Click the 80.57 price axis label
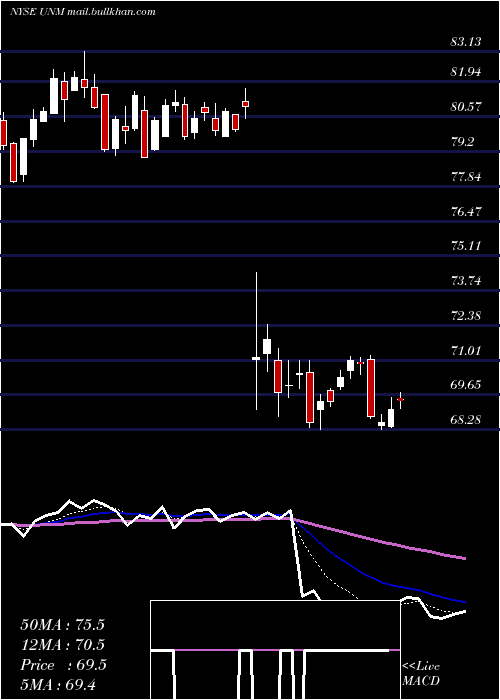The image size is (500, 700). pyautogui.click(x=466, y=106)
